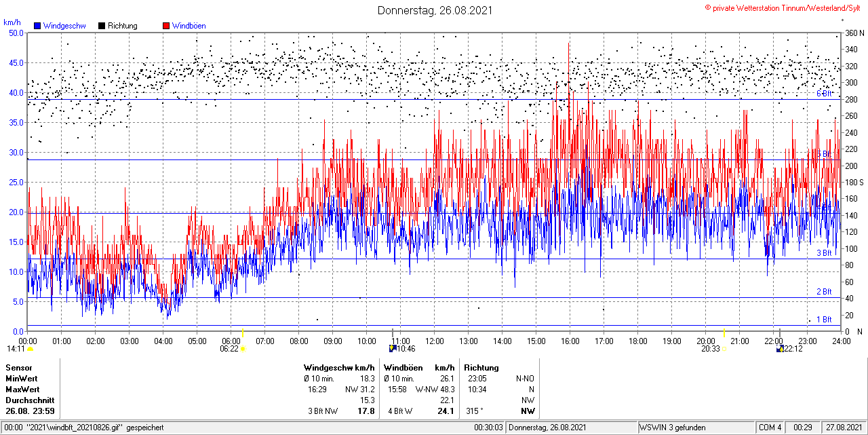Click the 360 N label on right axis
This screenshot has width=868, height=435.
[853, 33]
